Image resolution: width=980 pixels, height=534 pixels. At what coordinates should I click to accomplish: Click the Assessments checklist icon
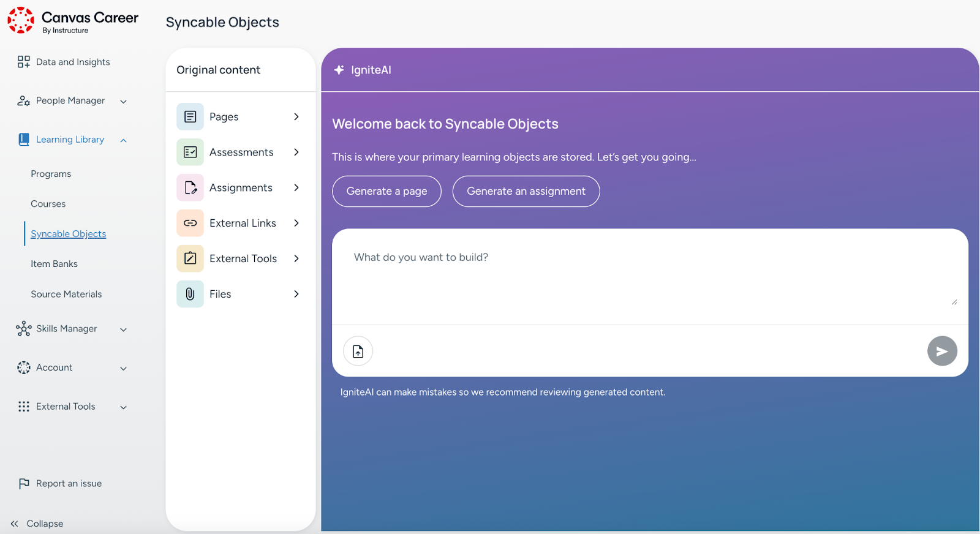click(x=190, y=152)
